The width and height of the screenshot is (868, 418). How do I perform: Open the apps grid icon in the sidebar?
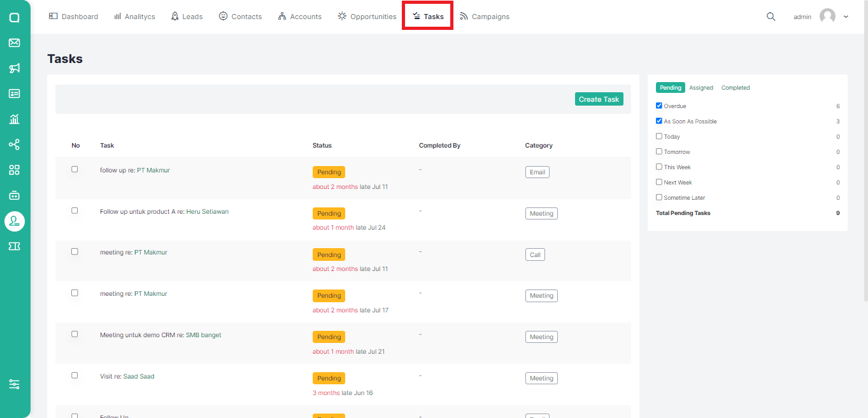(x=14, y=170)
